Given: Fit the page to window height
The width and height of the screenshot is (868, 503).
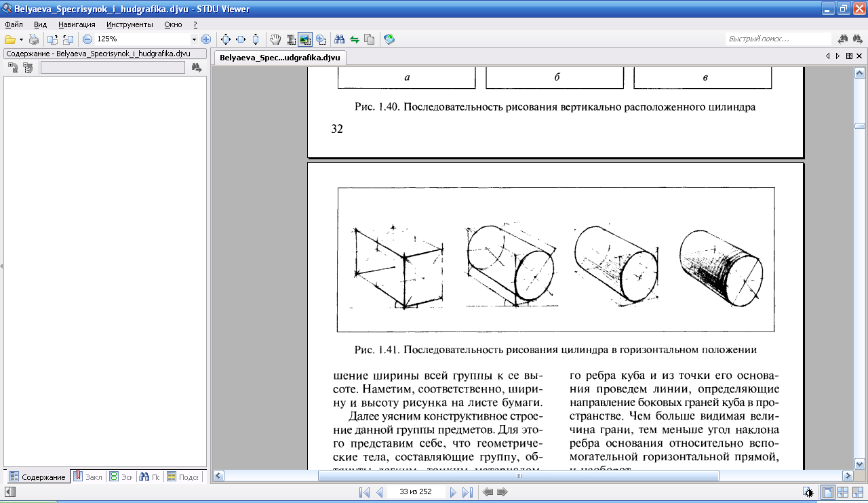Looking at the screenshot, I should click(x=256, y=39).
